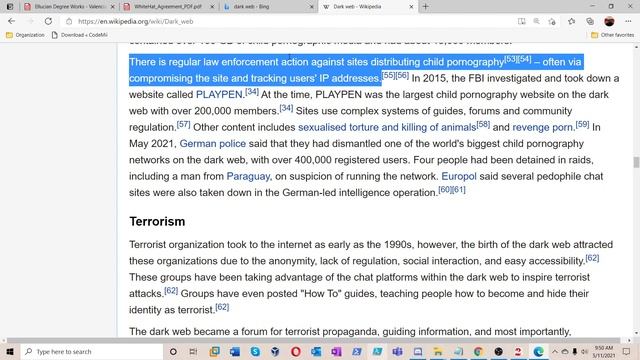640x360 pixels.
Task: Add this page to favorites star-plus
Action: coord(552,21)
